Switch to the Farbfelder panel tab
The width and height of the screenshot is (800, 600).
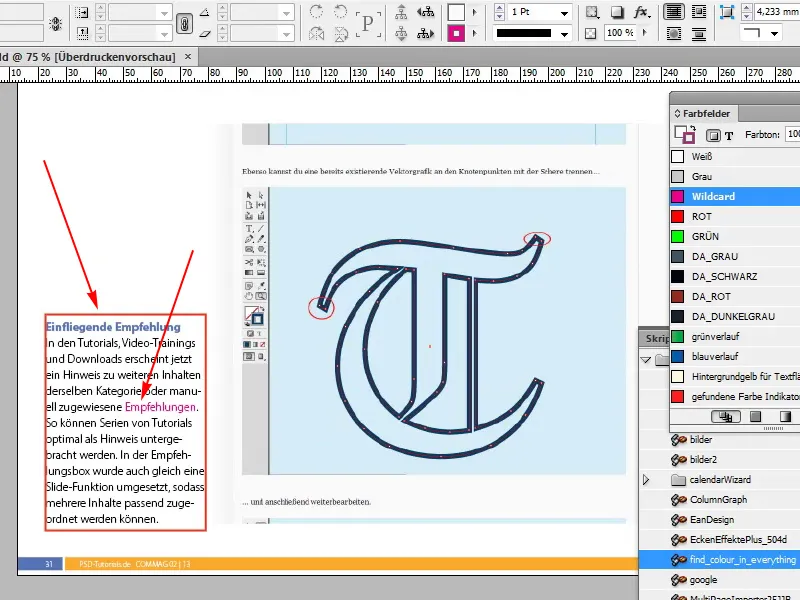(705, 113)
